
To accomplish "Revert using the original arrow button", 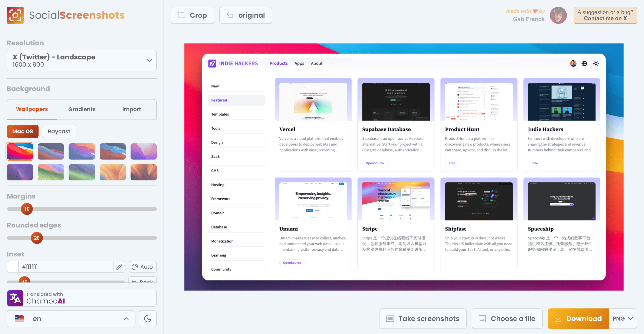I will [246, 15].
